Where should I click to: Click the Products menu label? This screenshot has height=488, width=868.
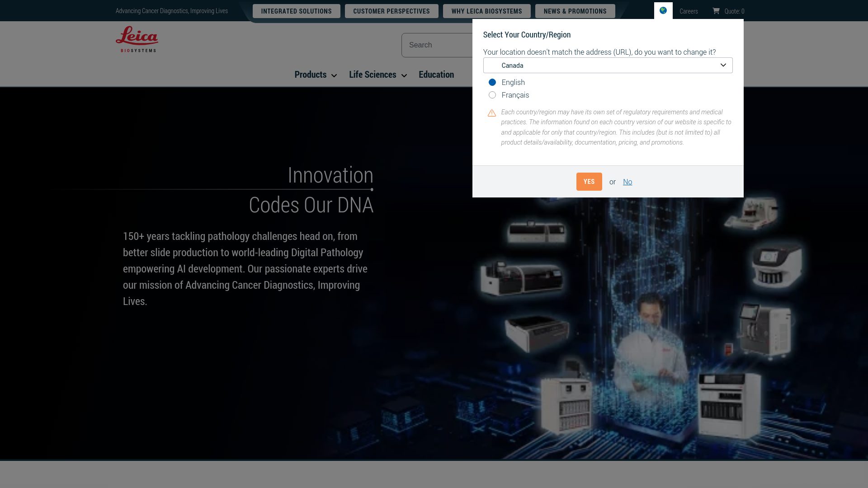pyautogui.click(x=311, y=75)
